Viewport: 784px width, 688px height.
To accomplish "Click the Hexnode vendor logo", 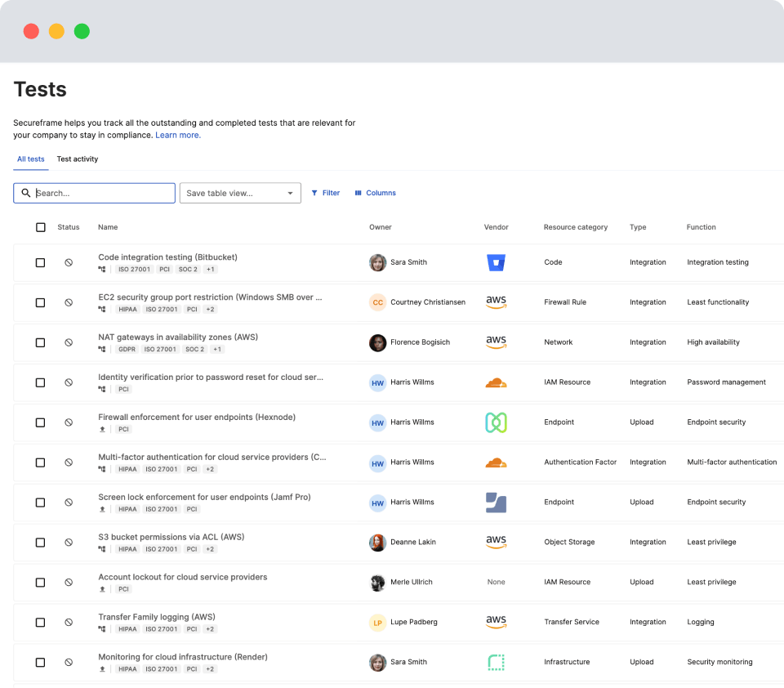I will [x=496, y=422].
